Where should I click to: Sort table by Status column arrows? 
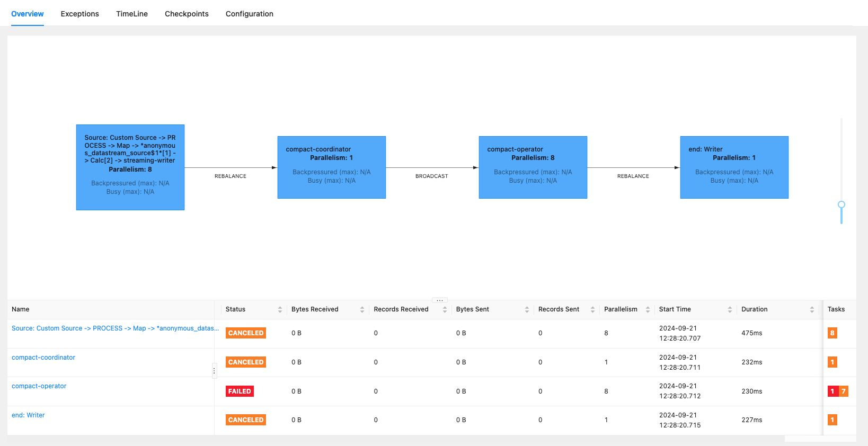[x=280, y=310]
